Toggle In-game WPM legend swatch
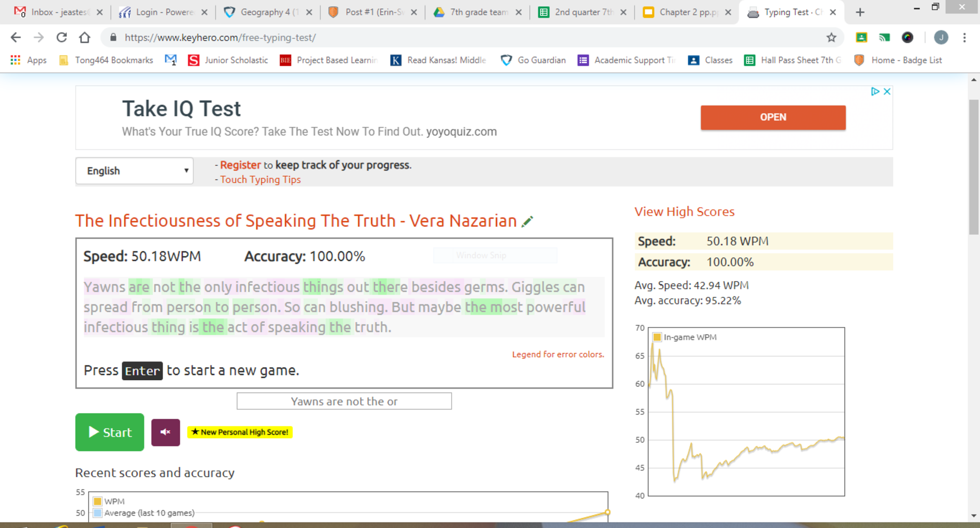980x528 pixels. [657, 337]
